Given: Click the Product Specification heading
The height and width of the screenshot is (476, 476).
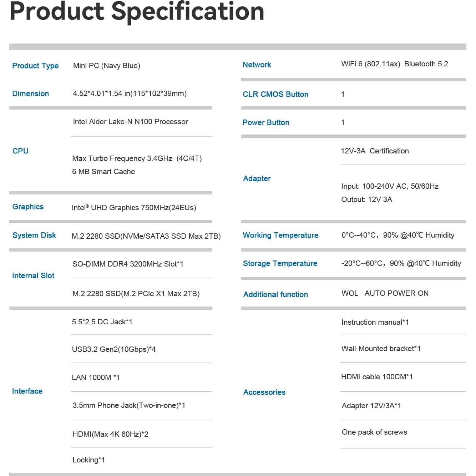Looking at the screenshot, I should tap(137, 11).
